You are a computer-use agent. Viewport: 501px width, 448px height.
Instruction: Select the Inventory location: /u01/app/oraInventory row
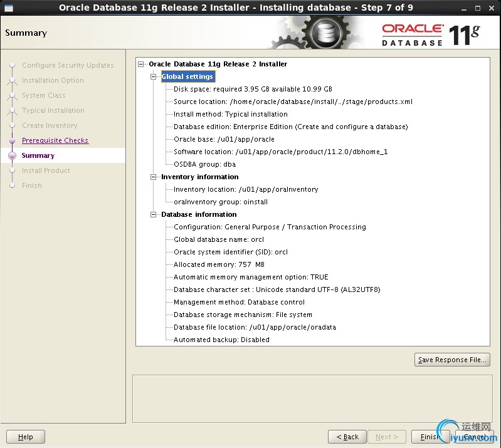(246, 189)
